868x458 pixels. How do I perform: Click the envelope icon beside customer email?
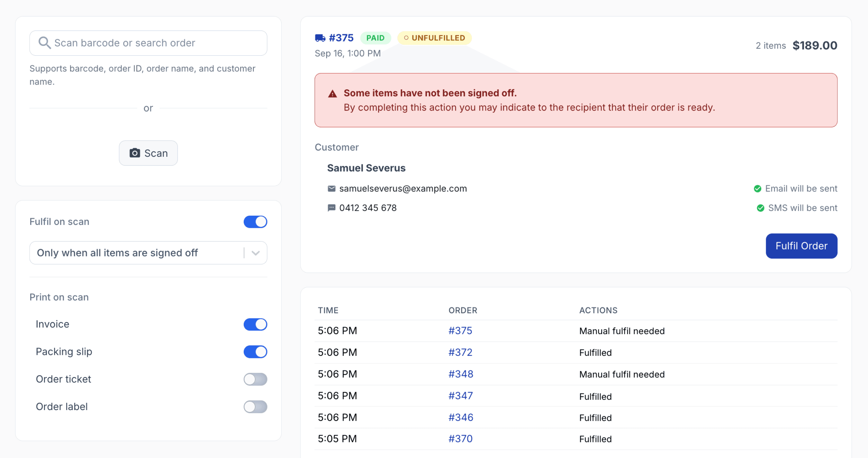[x=331, y=189]
